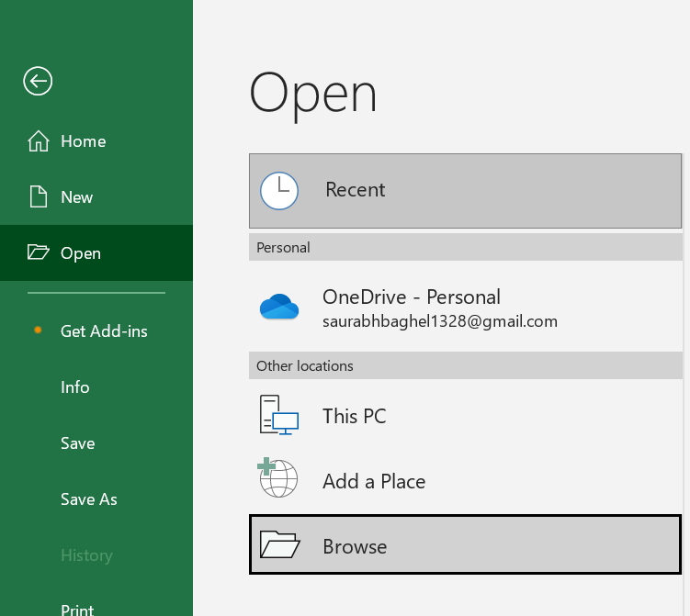Open the Print page
This screenshot has height=616, width=690.
point(77,608)
